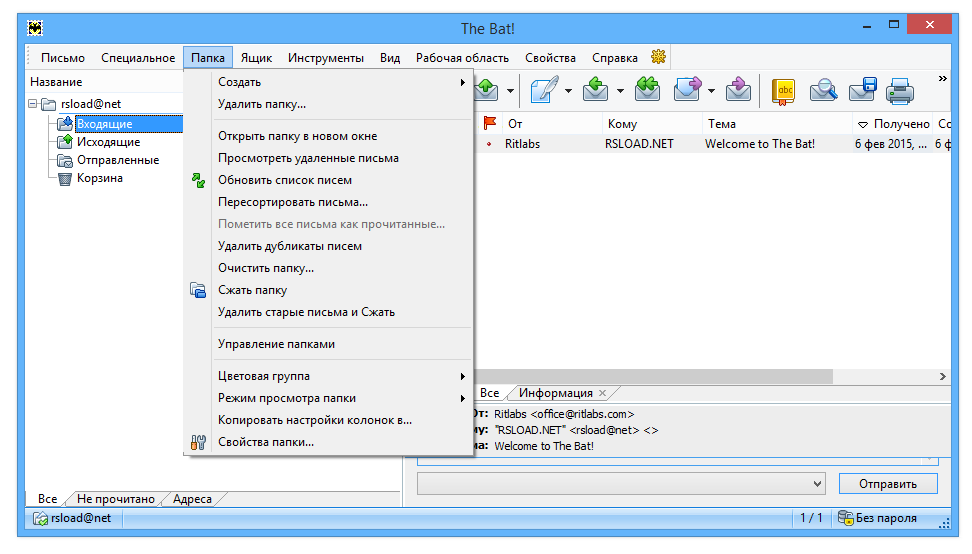The width and height of the screenshot is (972, 554).
Task: Click the Print icon in toolbar
Action: point(900,91)
